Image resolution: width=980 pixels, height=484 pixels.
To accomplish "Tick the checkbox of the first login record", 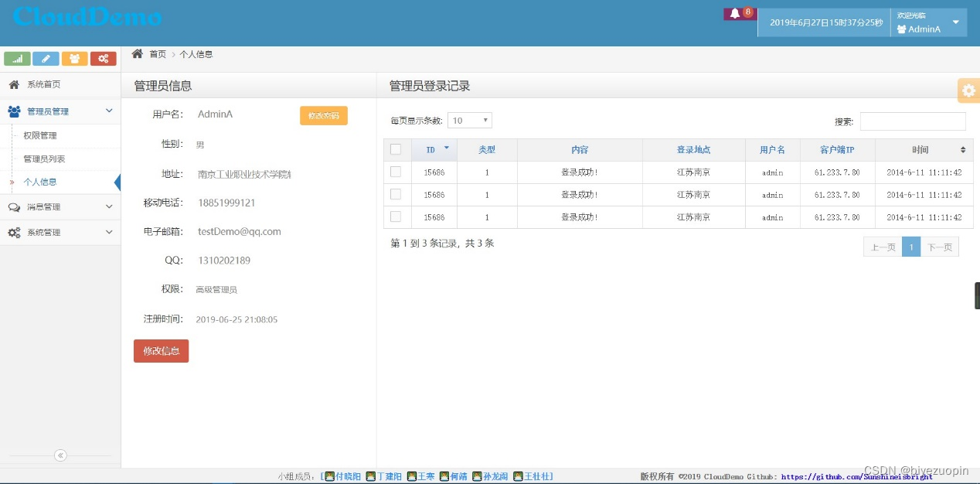I will 396,172.
